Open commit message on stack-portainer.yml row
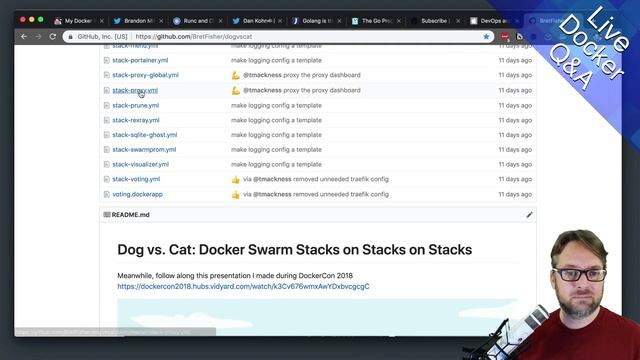The width and height of the screenshot is (640, 360). pyautogui.click(x=276, y=60)
